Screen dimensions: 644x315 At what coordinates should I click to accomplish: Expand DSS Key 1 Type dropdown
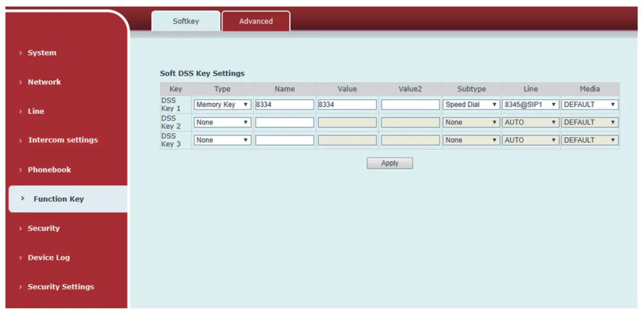click(222, 105)
